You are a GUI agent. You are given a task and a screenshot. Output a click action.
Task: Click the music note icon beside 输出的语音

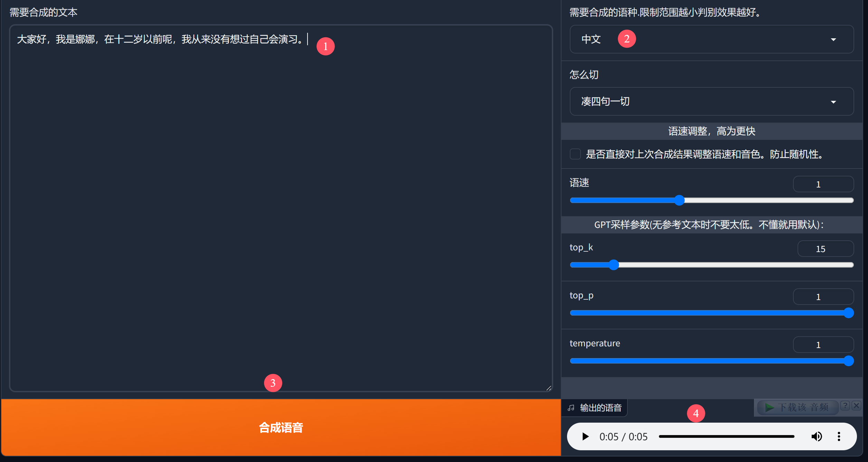[x=571, y=407]
